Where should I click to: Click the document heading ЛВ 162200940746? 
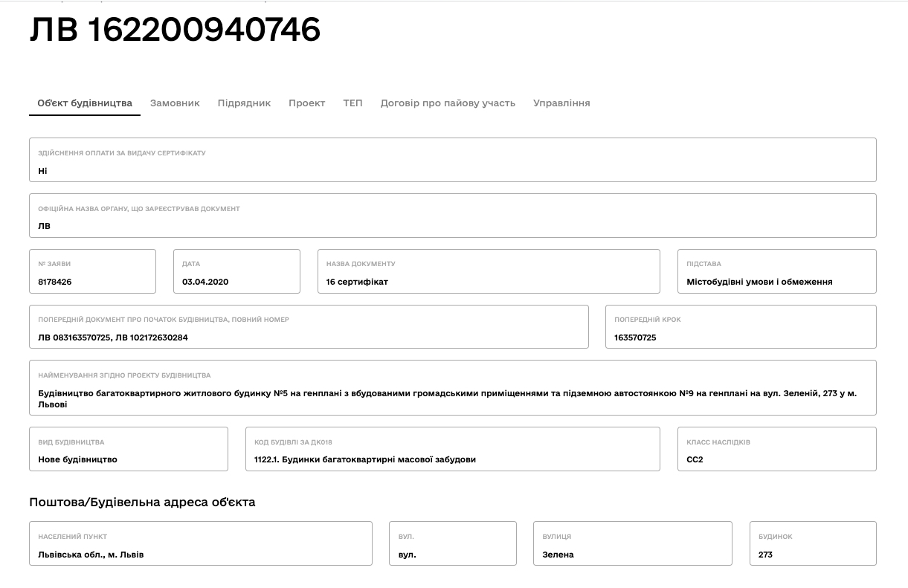[175, 30]
